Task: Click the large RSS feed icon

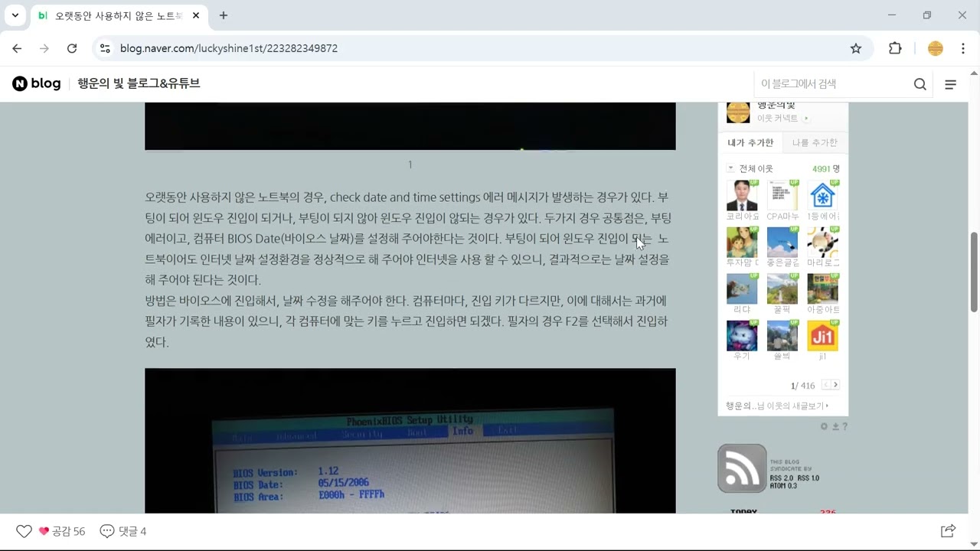Action: point(742,468)
